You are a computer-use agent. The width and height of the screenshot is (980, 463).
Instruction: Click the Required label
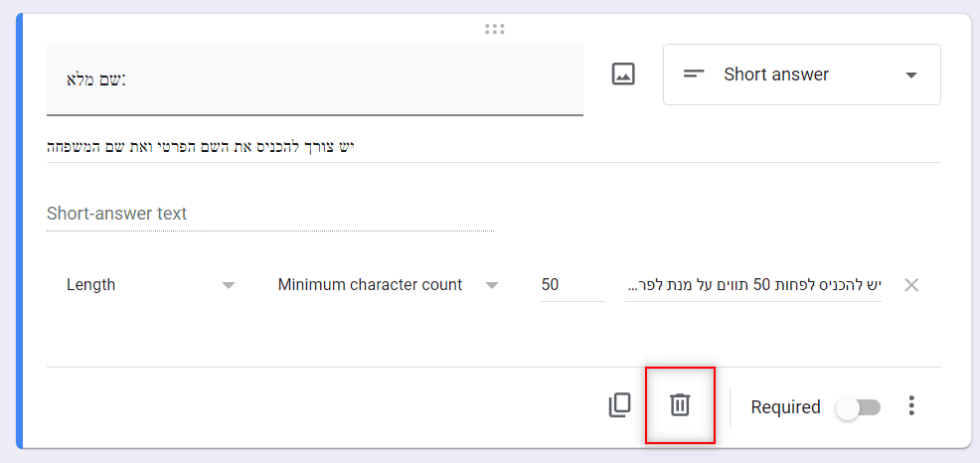pyautogui.click(x=785, y=407)
